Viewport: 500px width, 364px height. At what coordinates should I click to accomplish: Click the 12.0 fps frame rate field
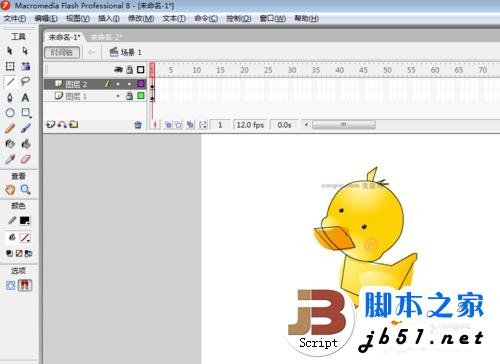[x=250, y=125]
